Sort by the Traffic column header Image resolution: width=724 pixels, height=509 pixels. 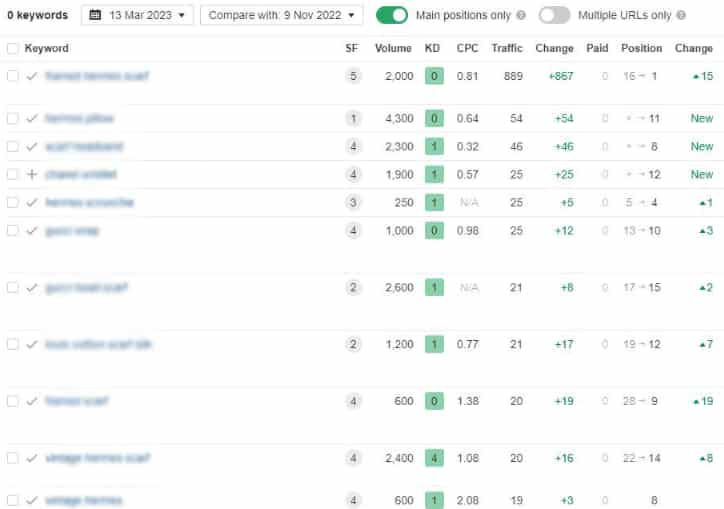coord(507,48)
